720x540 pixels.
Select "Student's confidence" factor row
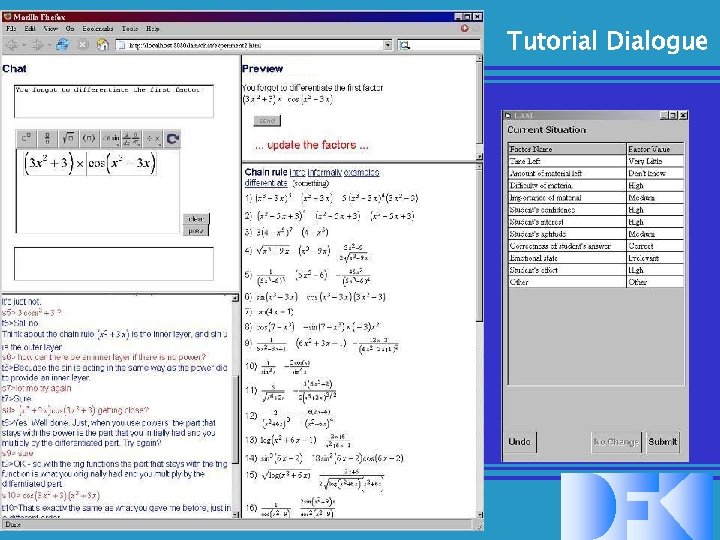coord(567,210)
